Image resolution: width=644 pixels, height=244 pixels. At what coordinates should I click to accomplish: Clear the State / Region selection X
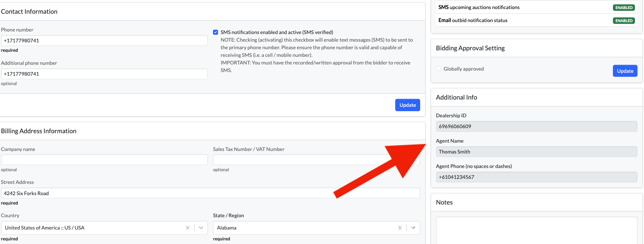tap(400, 228)
